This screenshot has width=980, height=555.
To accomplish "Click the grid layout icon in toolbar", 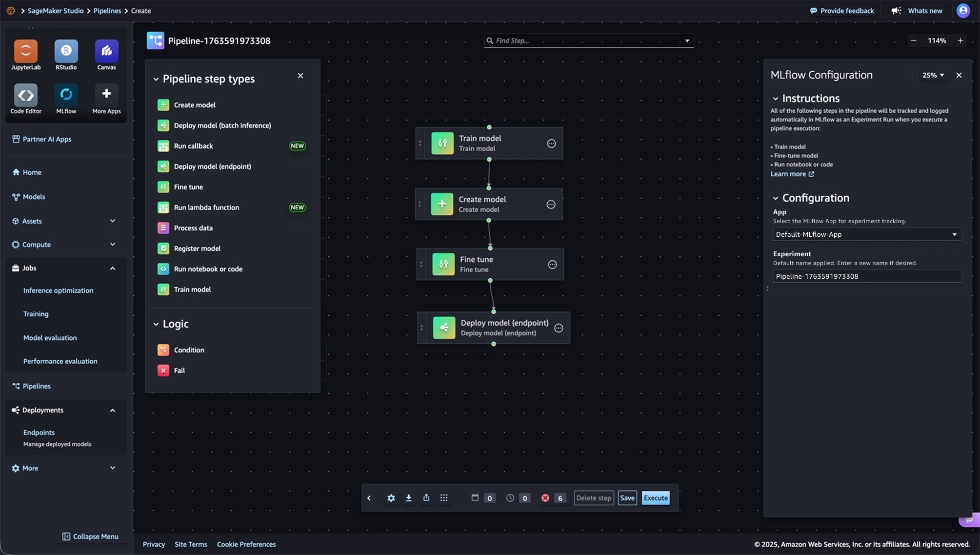I will [443, 498].
